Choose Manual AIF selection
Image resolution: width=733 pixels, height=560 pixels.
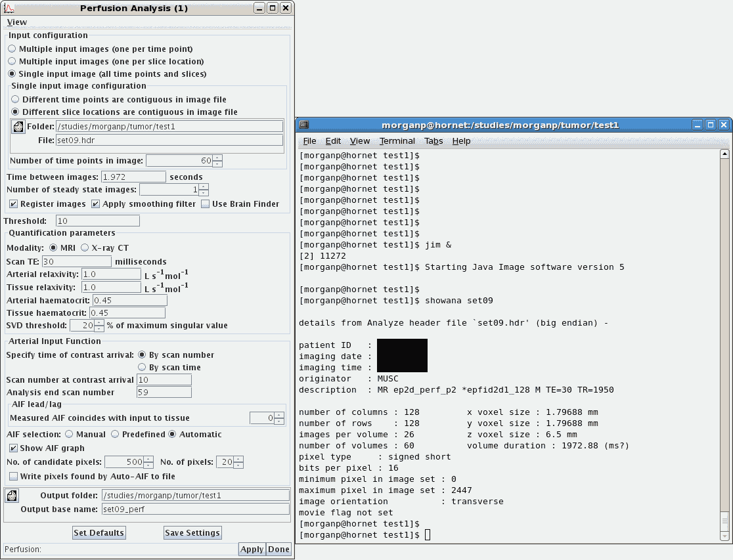pos(68,435)
